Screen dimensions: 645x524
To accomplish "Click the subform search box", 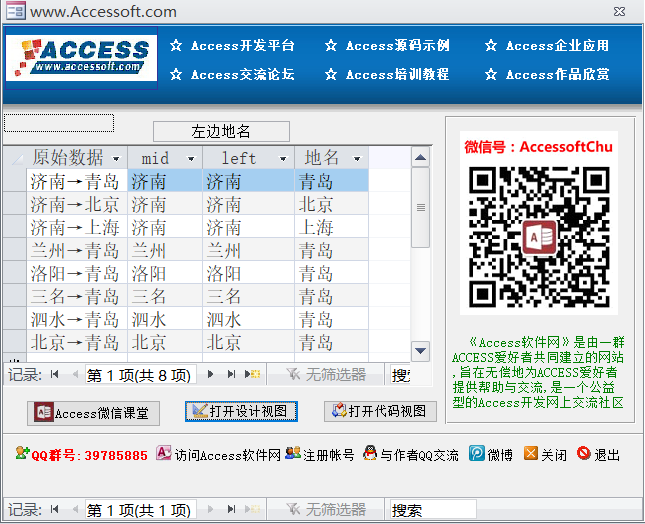I will pos(400,375).
